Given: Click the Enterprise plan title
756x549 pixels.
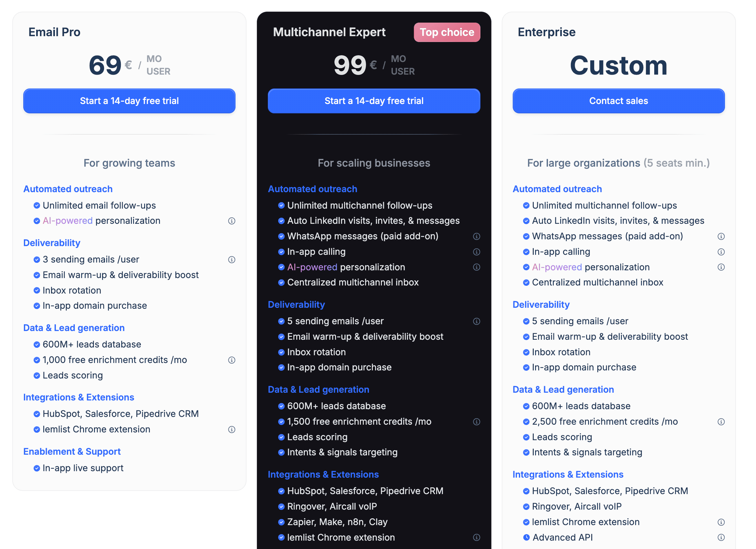Looking at the screenshot, I should (546, 32).
